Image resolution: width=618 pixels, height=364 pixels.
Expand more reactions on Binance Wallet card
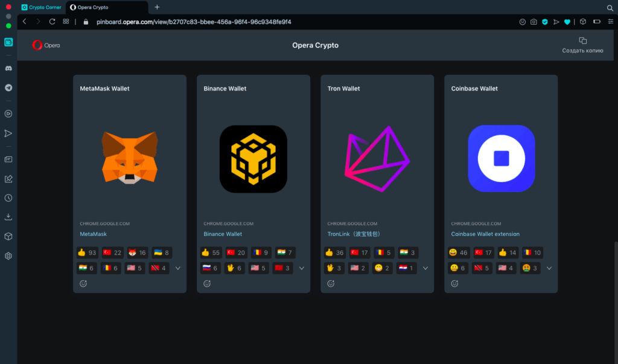tap(302, 268)
